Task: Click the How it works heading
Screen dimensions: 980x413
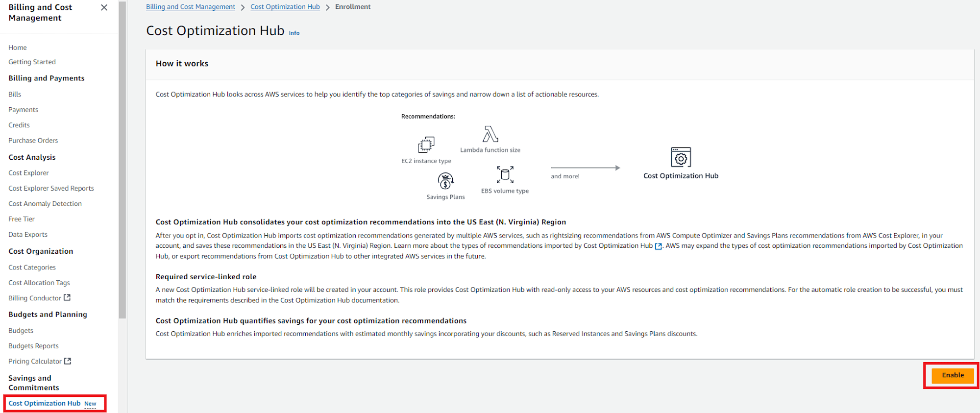Action: (x=182, y=64)
